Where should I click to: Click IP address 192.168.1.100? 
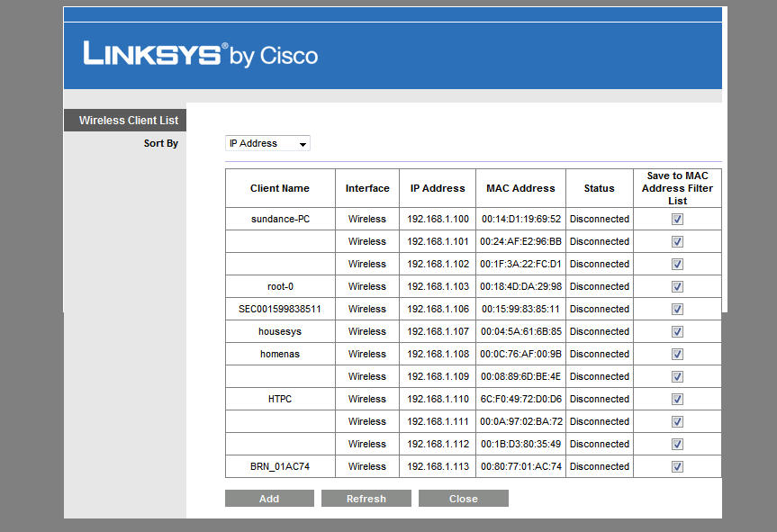[x=438, y=219]
